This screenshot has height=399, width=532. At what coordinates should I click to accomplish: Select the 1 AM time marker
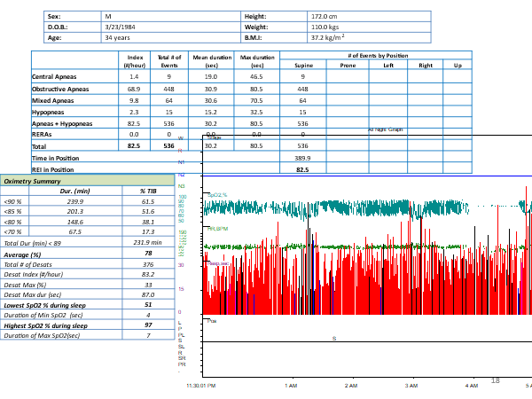click(291, 387)
